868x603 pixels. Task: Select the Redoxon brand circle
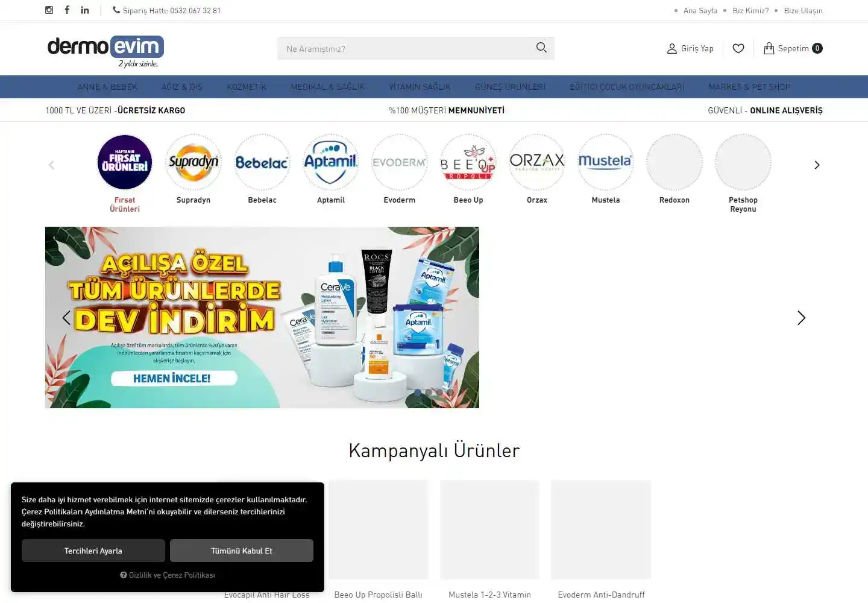coord(675,162)
